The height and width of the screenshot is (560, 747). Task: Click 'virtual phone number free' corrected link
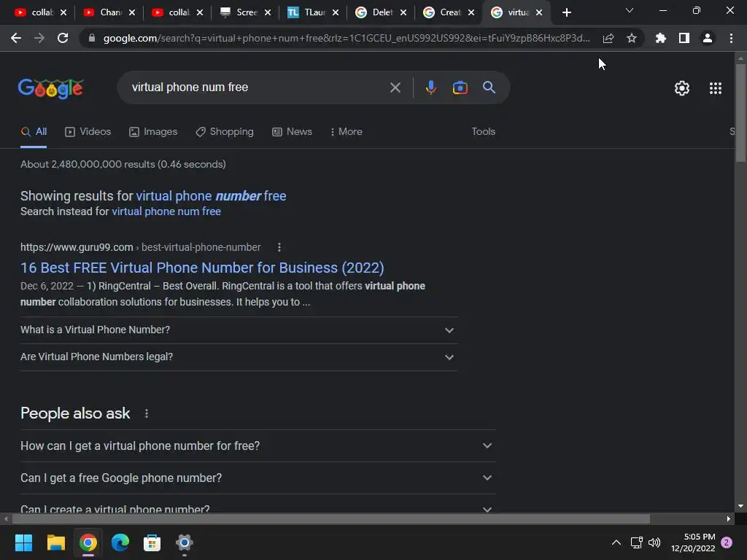(x=211, y=195)
